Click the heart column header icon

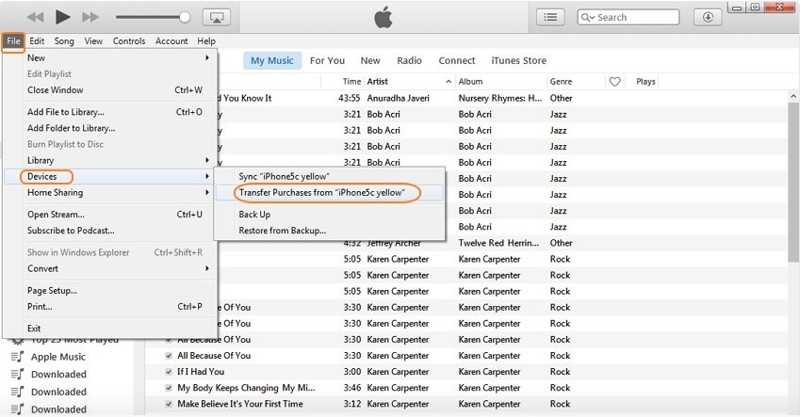tap(615, 81)
